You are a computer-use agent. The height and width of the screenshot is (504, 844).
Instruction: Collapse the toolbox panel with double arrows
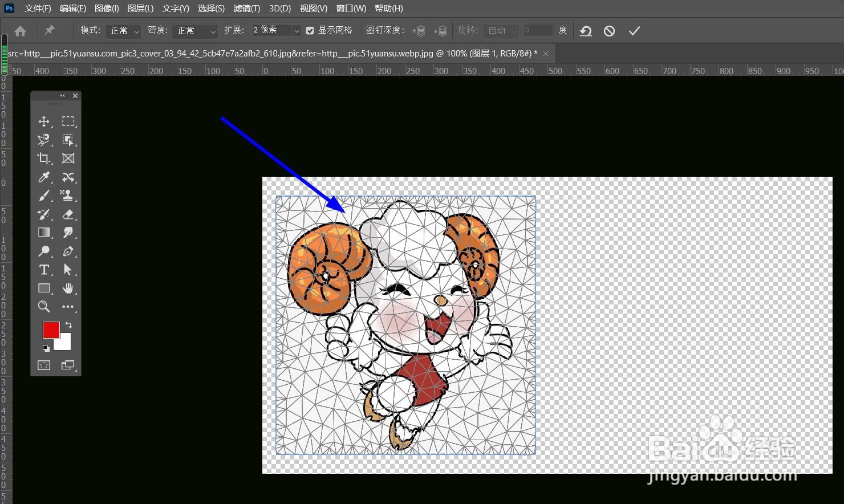(63, 96)
